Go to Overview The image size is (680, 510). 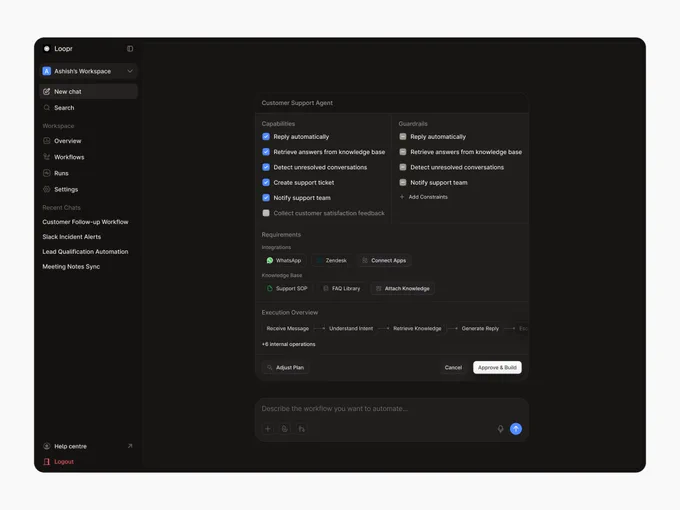pyautogui.click(x=88, y=141)
